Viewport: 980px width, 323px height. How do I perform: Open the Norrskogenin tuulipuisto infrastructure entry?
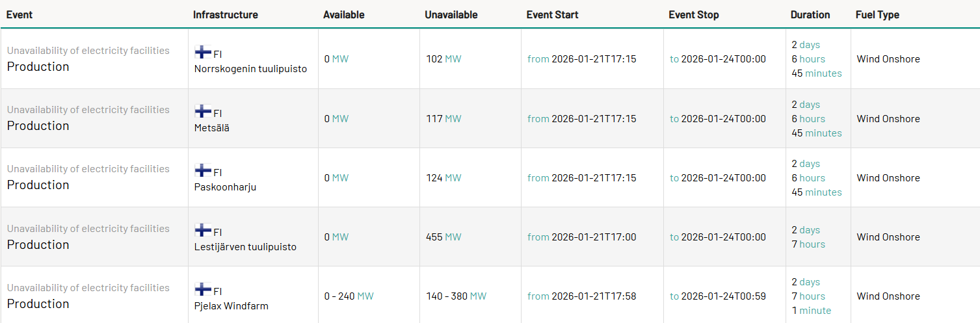tap(250, 68)
